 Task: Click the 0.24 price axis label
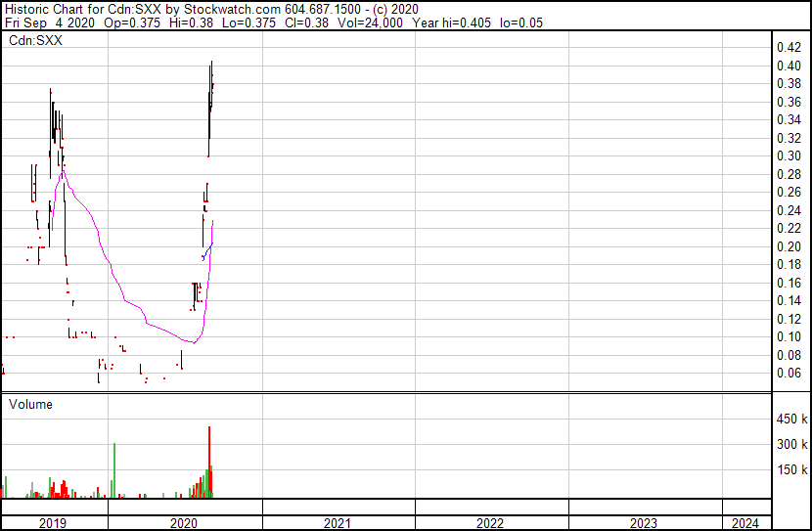[x=789, y=210]
